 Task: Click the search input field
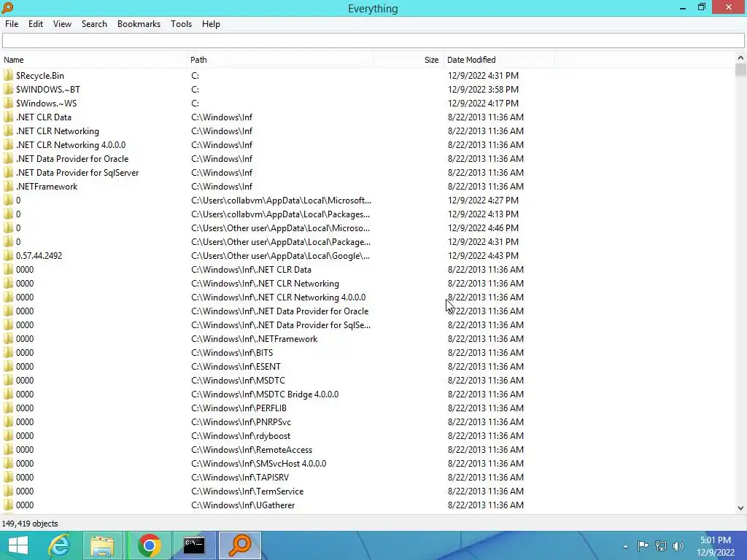[373, 41]
